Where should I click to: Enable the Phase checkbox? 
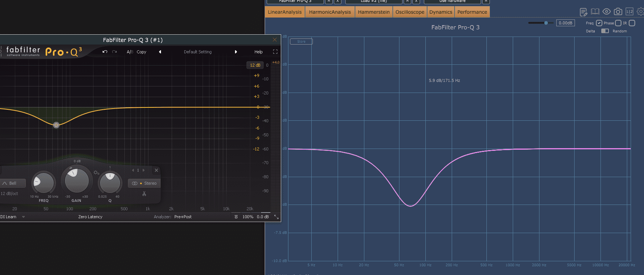click(618, 23)
